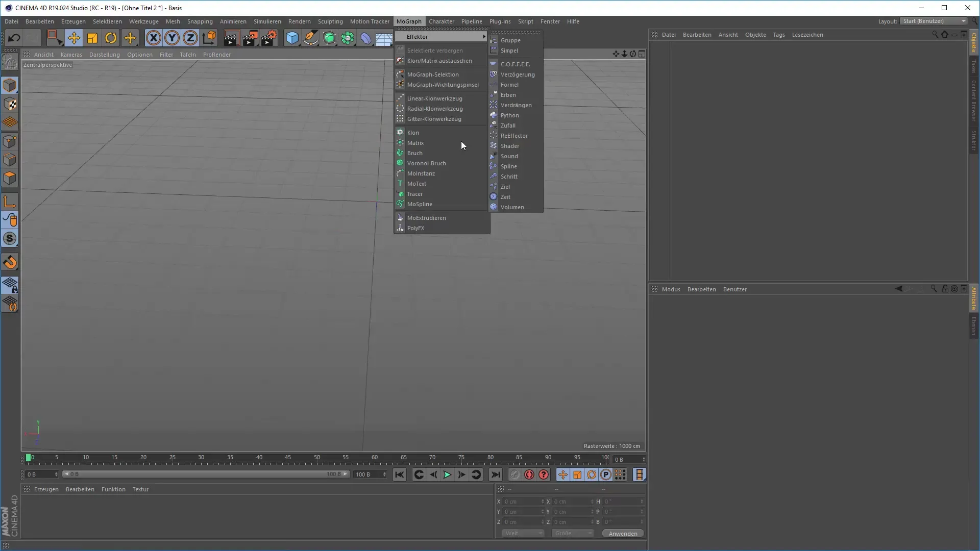The image size is (980, 551).
Task: Click the green subdivision surface generator icon
Action: click(x=329, y=38)
